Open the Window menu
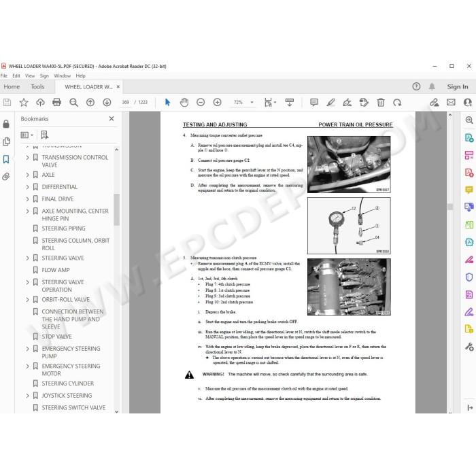 click(x=63, y=76)
